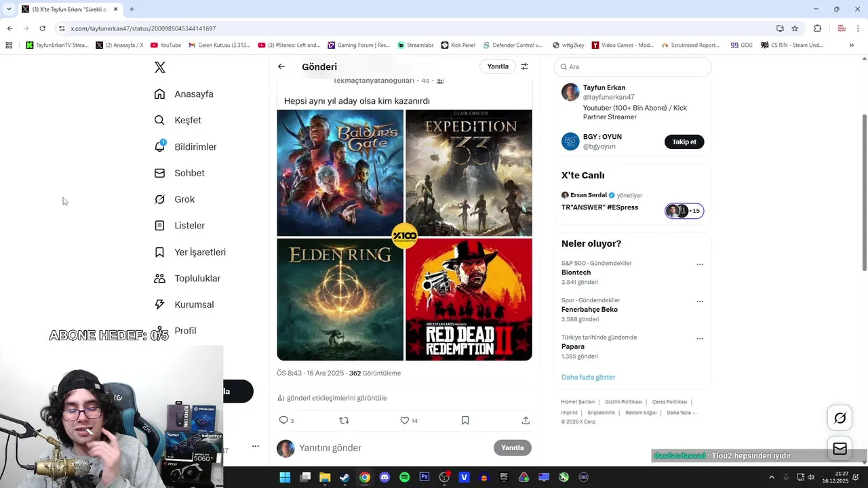The height and width of the screenshot is (488, 868).
Task: Click the gray Yanıtla submit button
Action: click(x=513, y=448)
